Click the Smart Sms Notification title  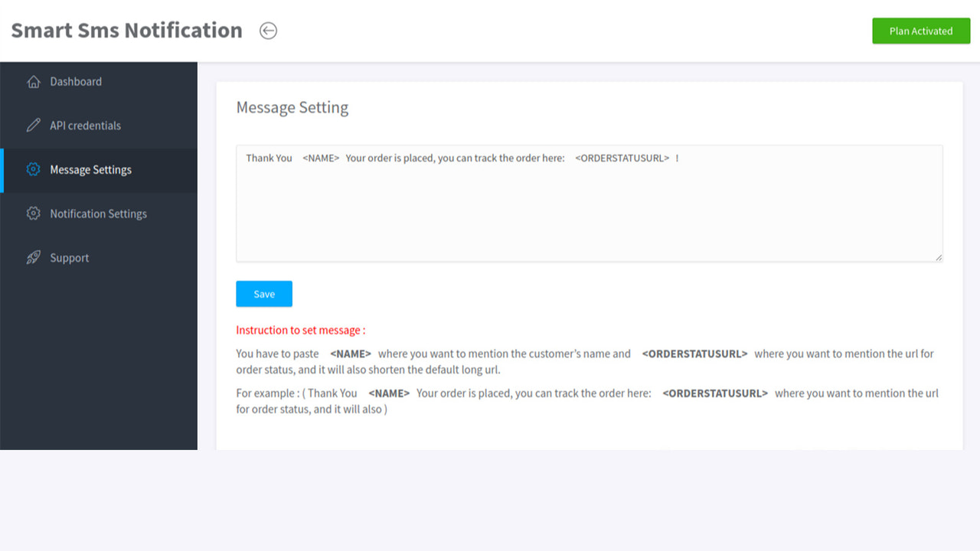pos(126,30)
